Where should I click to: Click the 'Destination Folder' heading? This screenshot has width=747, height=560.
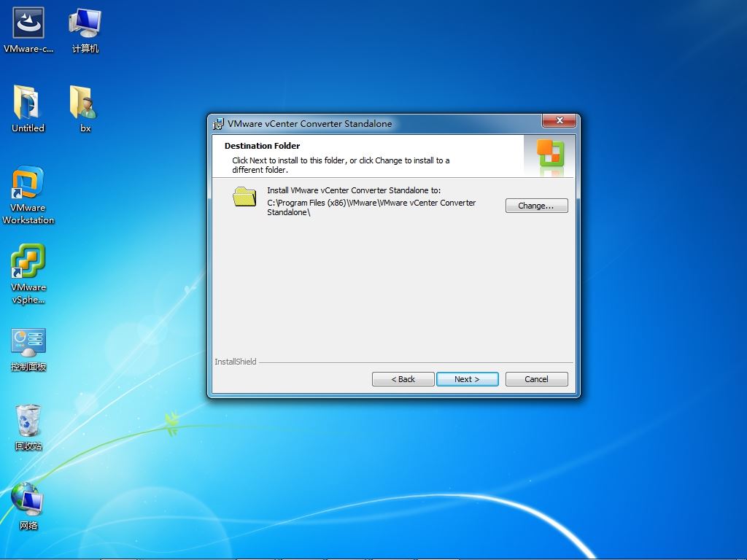262,146
